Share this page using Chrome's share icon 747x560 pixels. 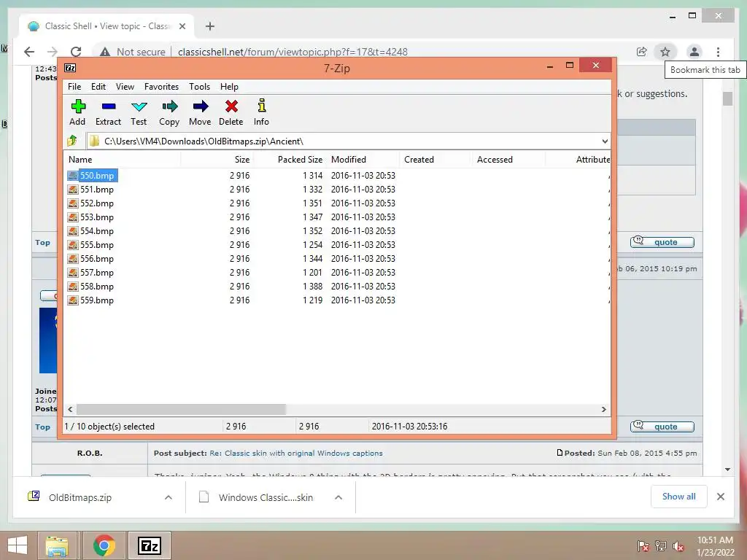pyautogui.click(x=642, y=52)
